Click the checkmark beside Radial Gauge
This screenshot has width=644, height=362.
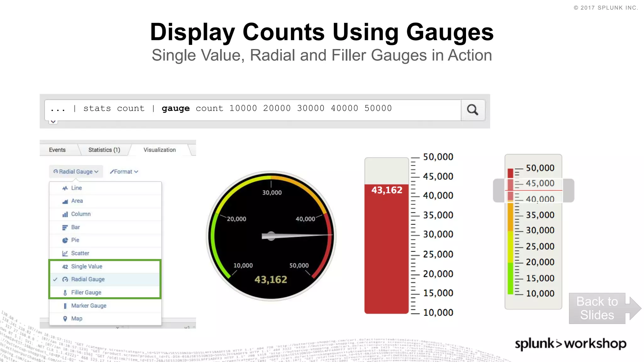point(55,279)
